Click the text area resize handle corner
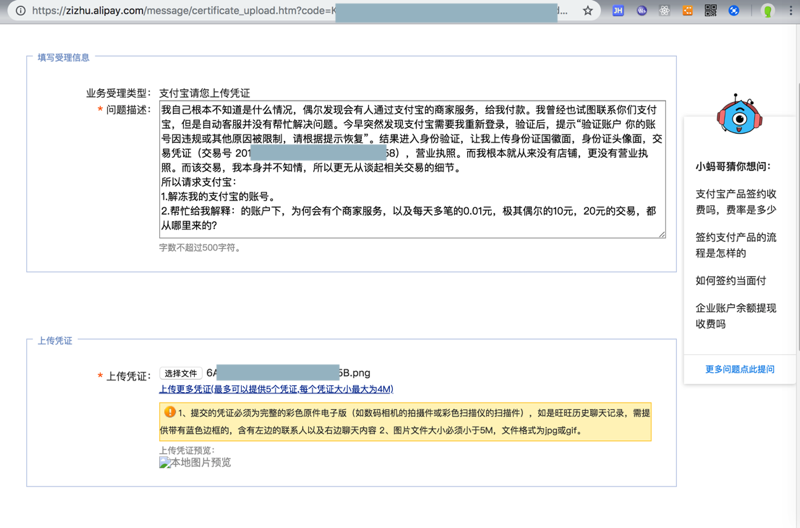 [662, 234]
